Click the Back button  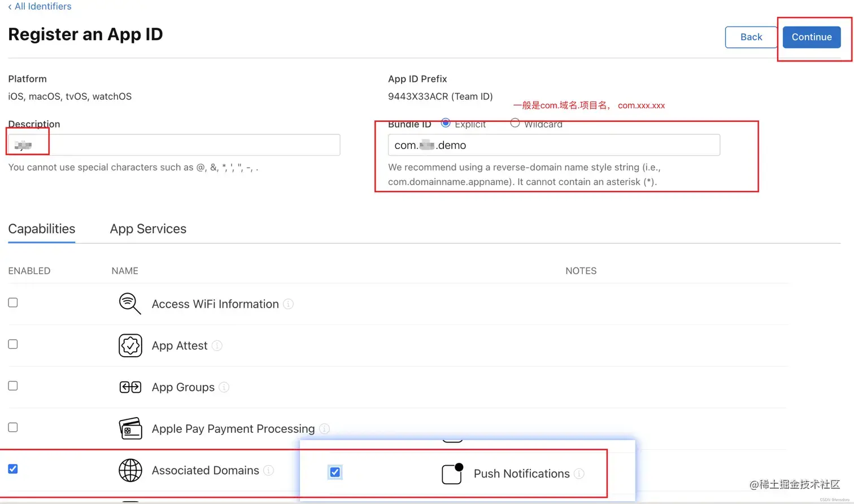(751, 37)
